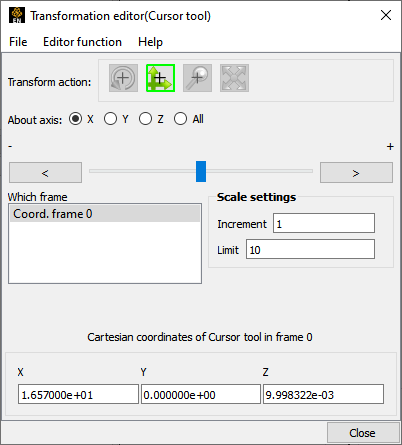Screen dimensions: 402x445
Task: Click the Close button at bottom
Action: [363, 433]
